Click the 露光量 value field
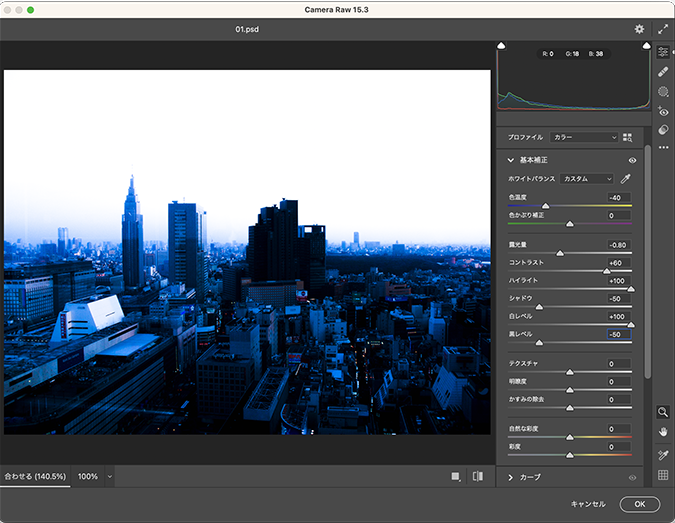 click(x=618, y=245)
